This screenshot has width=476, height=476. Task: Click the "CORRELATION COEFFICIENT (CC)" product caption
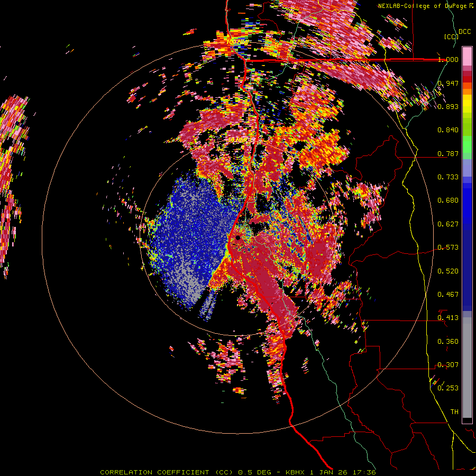click(166, 472)
